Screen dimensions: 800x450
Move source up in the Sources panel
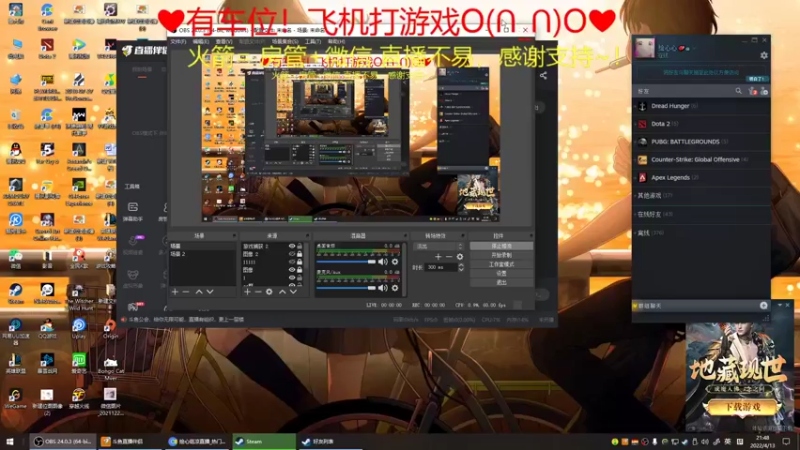point(282,292)
